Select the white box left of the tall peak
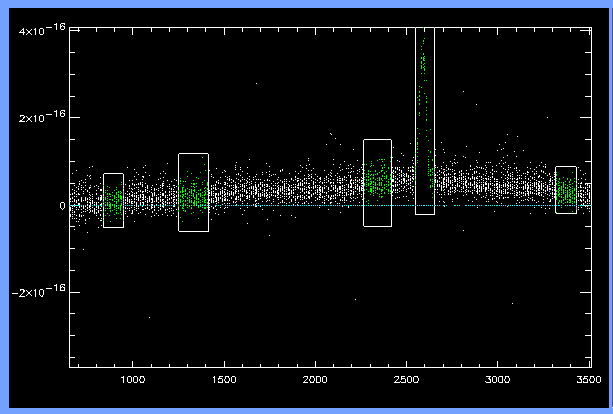This screenshot has height=414, width=613. click(x=377, y=182)
